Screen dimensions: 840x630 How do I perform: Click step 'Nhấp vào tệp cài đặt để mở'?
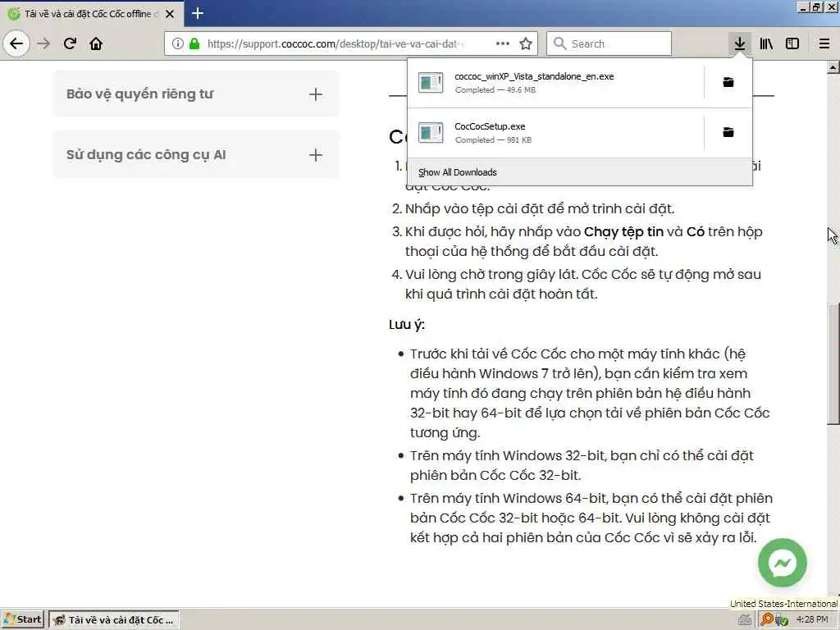[540, 208]
